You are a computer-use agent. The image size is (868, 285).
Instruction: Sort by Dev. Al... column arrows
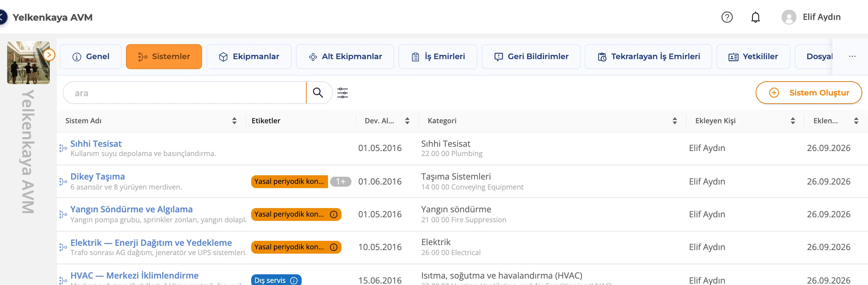[x=407, y=121]
